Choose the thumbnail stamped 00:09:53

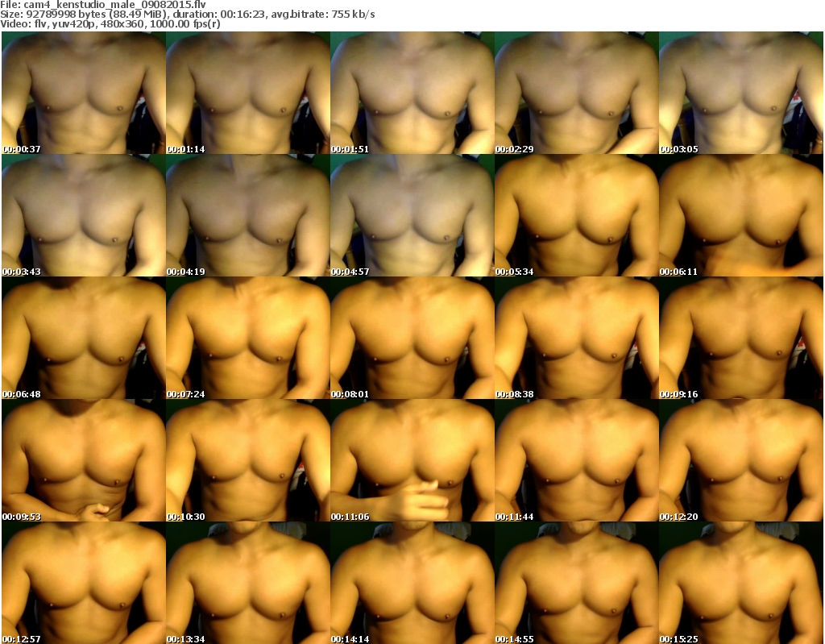tap(84, 460)
